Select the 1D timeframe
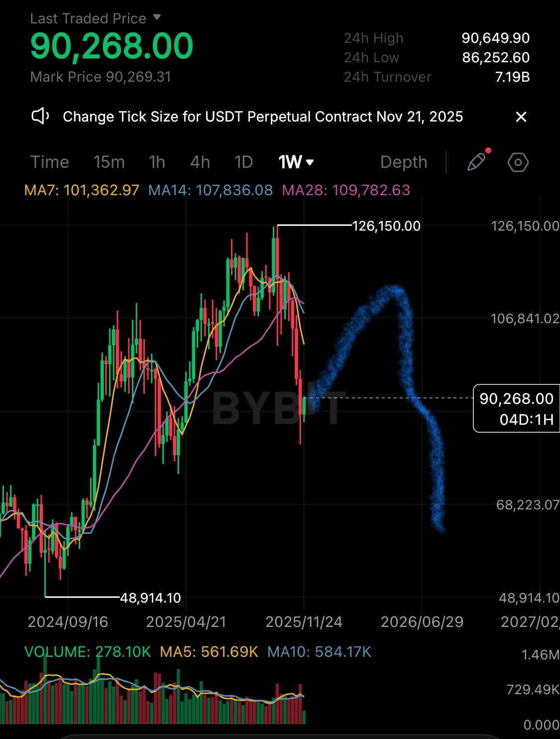This screenshot has width=560, height=739. [243, 162]
